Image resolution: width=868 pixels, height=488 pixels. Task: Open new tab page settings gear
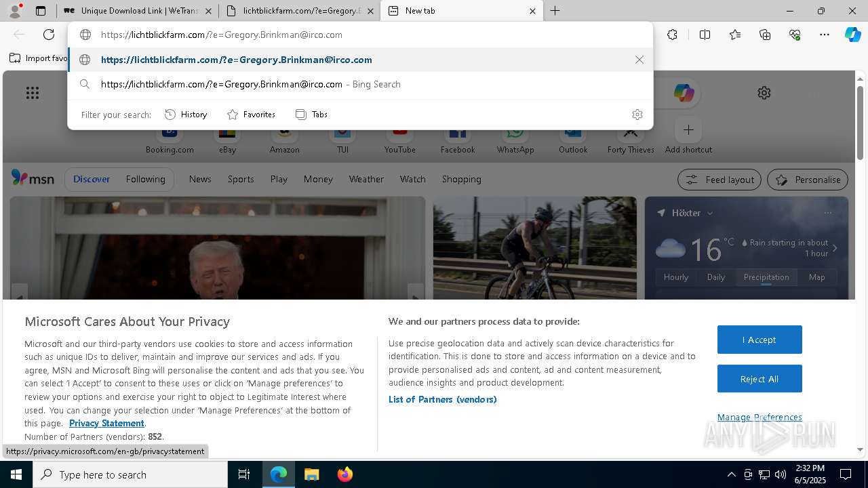[764, 93]
